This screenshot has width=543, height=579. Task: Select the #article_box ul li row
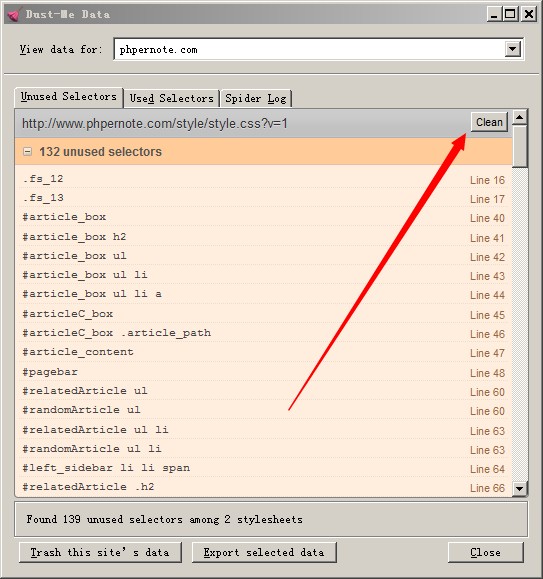tap(264, 275)
